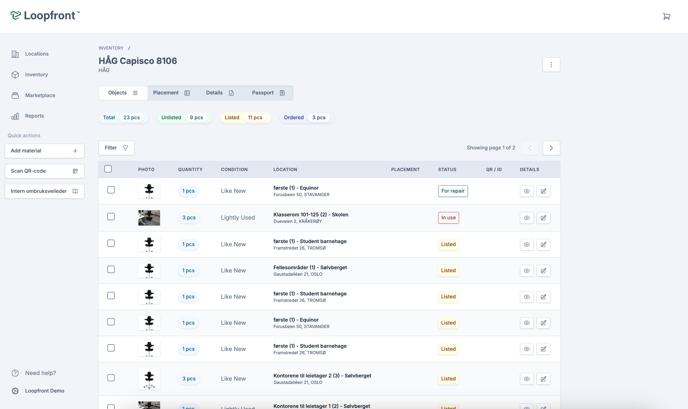Go to next page arrow
This screenshot has width=688, height=409.
click(551, 148)
